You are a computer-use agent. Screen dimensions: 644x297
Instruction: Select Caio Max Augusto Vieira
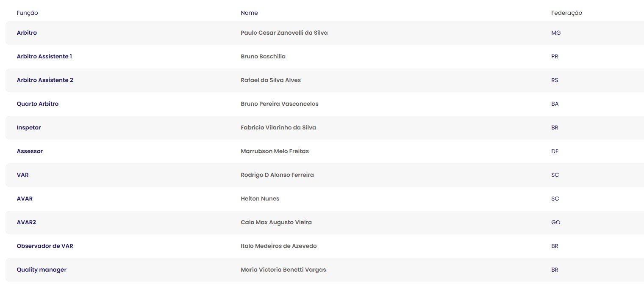coord(276,223)
